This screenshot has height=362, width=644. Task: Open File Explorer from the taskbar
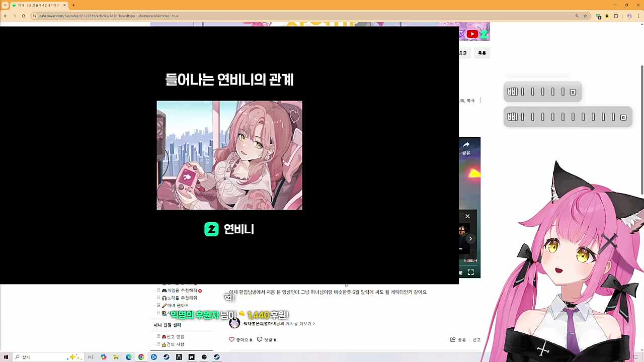tap(116, 357)
